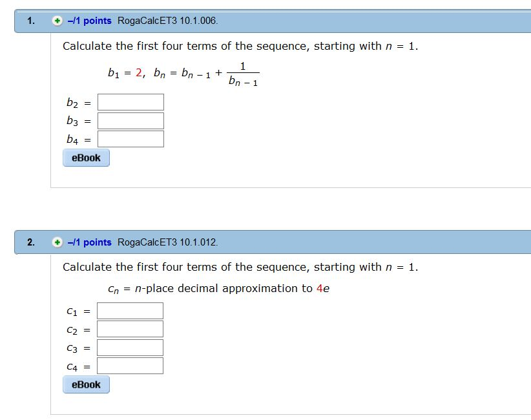Select the c1 answer field
The width and height of the screenshot is (531, 420).
pos(129,310)
